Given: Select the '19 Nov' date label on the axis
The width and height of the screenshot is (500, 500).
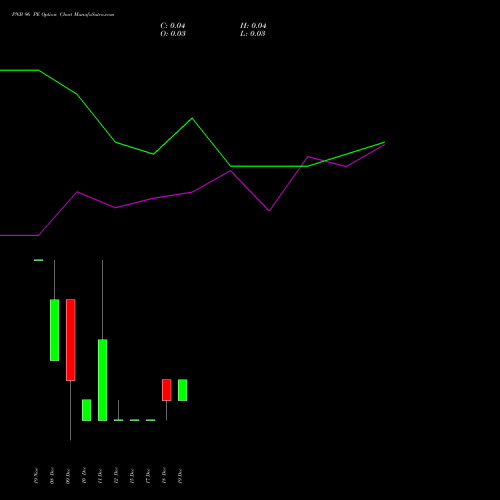Looking at the screenshot, I should (x=36, y=475).
